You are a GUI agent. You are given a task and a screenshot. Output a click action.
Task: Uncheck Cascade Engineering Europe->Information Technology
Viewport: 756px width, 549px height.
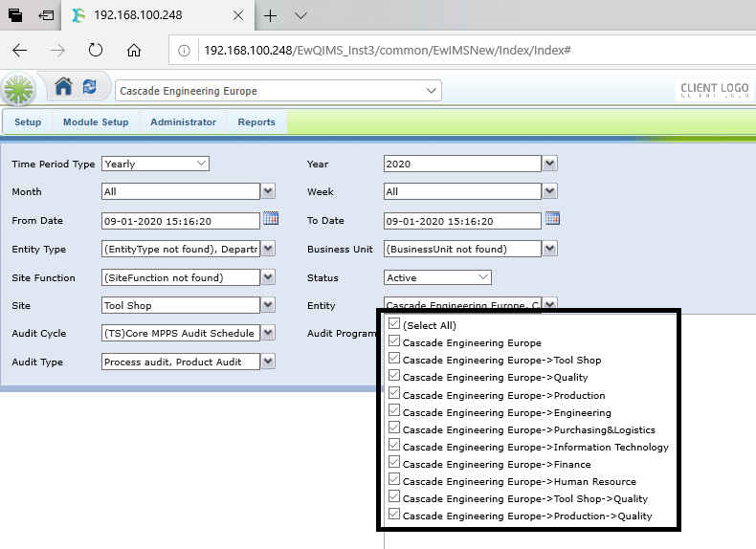[394, 445]
